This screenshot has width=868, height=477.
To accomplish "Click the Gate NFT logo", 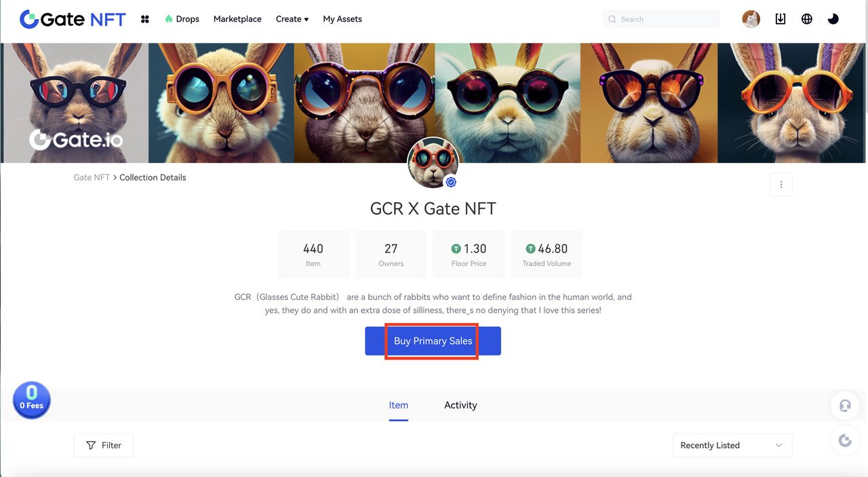I will [x=73, y=19].
